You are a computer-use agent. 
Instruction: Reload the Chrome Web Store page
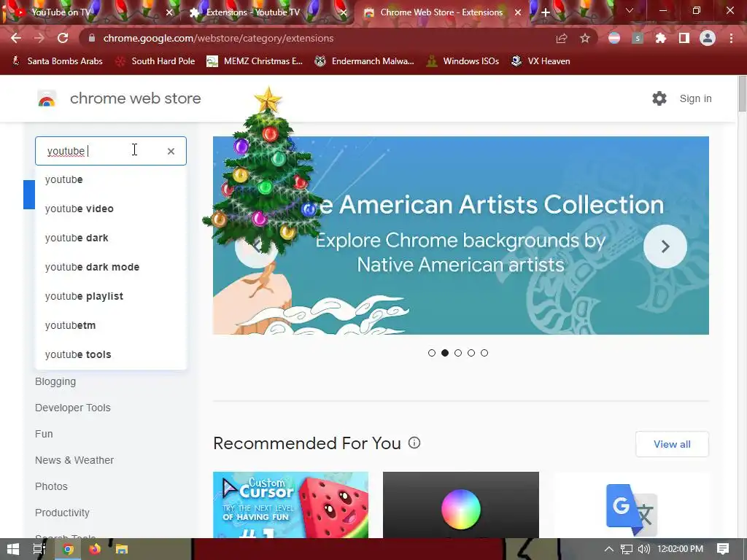63,38
